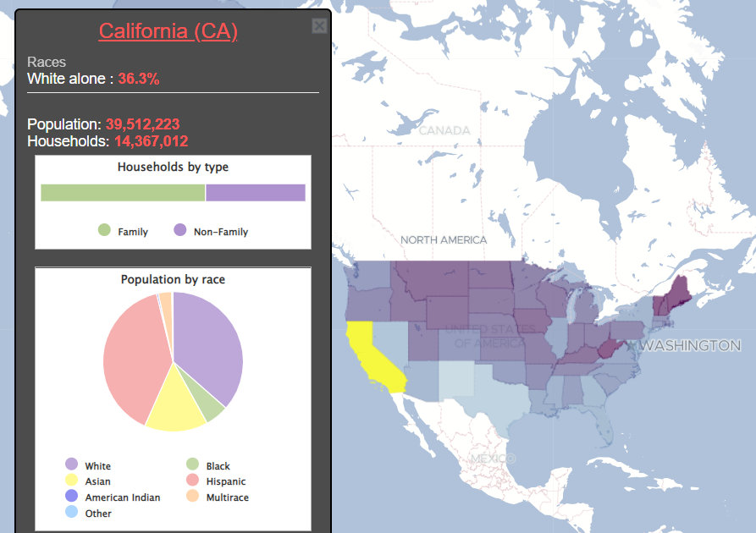Viewport: 756px width, 533px height.
Task: Open the California (CA) title link
Action: 168,31
